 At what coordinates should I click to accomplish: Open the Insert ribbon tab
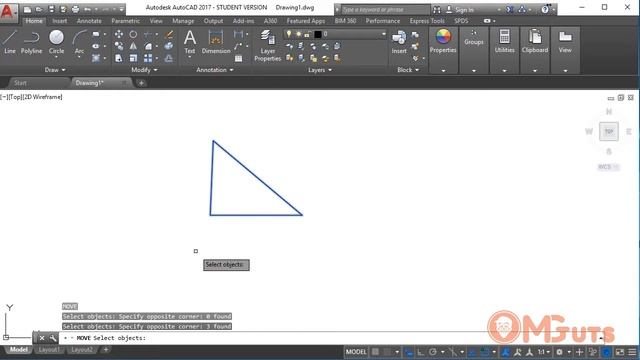(60, 21)
